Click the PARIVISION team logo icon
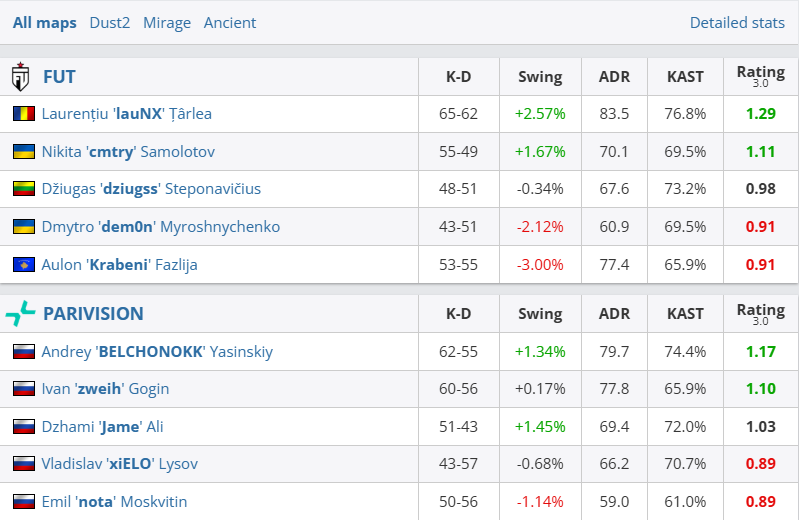Screen dimensions: 799x520 pyautogui.click(x=20, y=314)
